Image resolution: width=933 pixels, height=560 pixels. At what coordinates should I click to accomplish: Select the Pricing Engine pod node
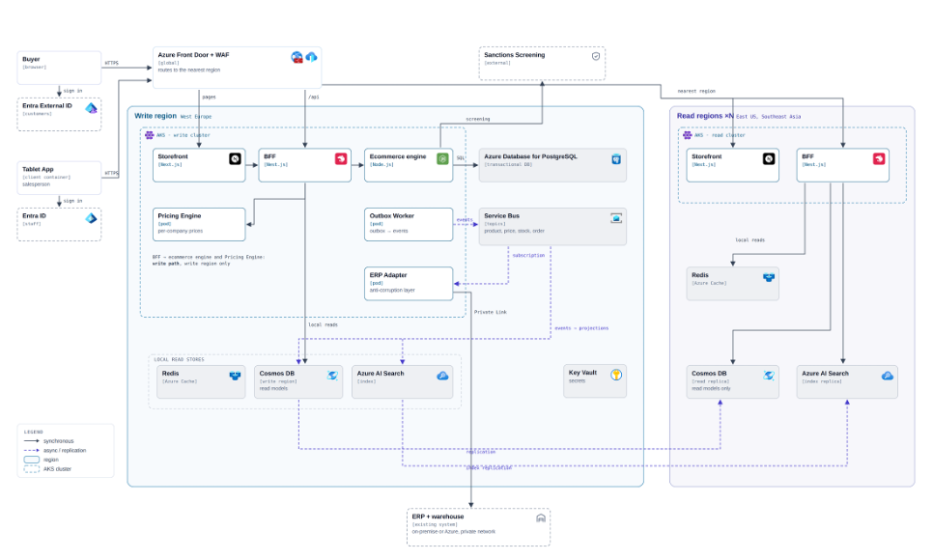[199, 224]
